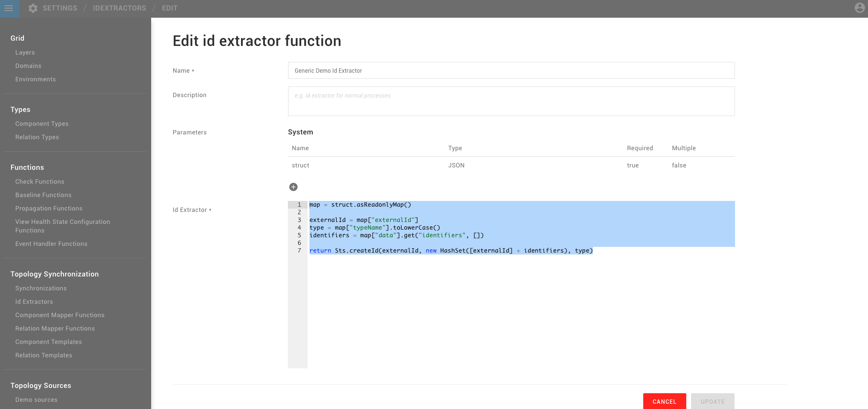The image size is (868, 409).
Task: Open Component Templates page
Action: (x=49, y=342)
